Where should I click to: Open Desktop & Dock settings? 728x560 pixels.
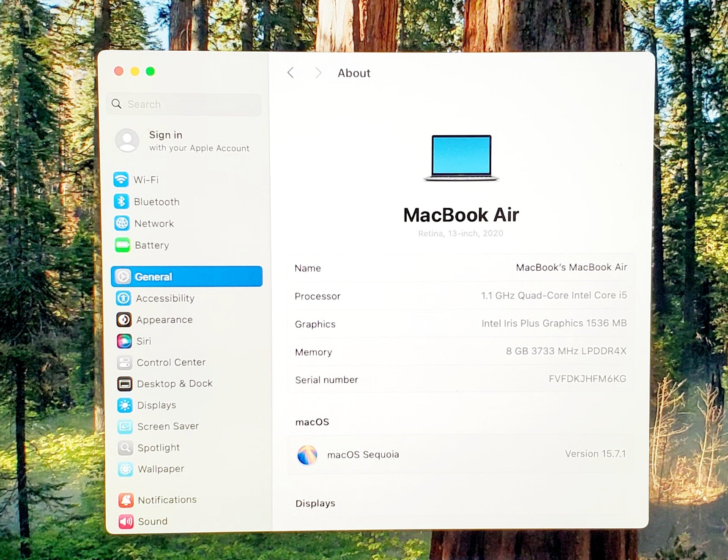pos(174,384)
